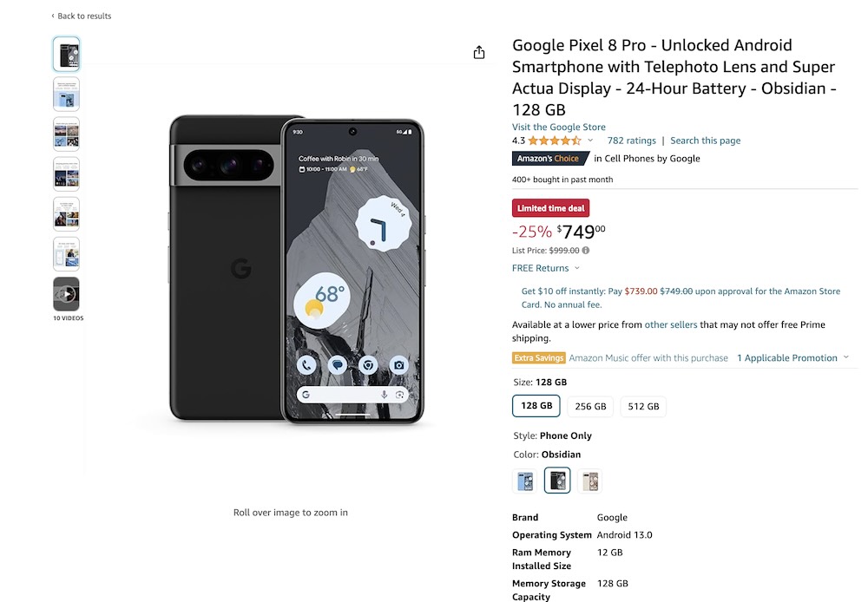This screenshot has height=602, width=868.
Task: Select the first product image thumbnail
Action: click(66, 54)
